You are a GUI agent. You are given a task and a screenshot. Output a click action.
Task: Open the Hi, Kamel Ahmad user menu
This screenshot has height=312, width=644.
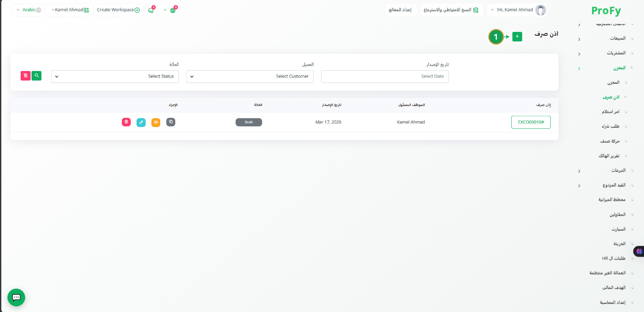click(517, 10)
